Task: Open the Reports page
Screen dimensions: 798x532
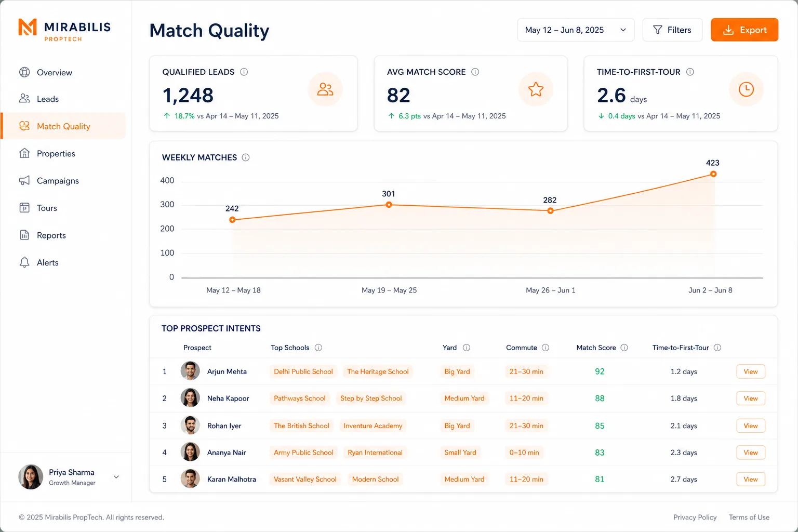Action: (63, 235)
